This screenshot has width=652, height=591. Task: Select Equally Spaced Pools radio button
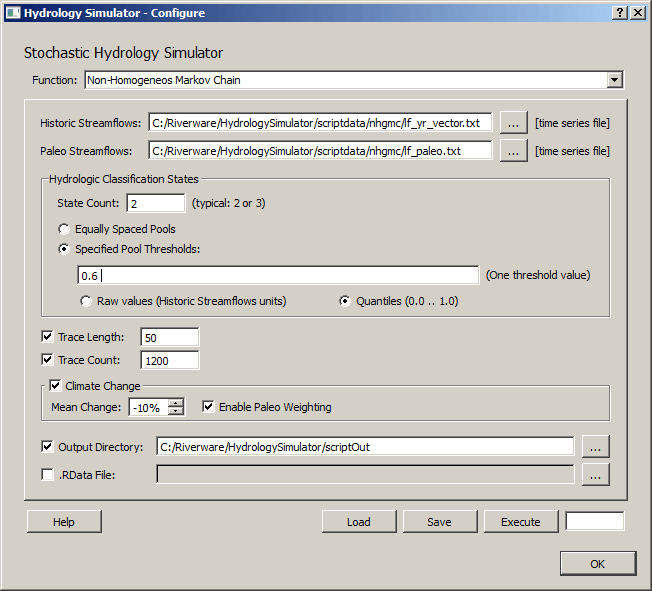64,229
